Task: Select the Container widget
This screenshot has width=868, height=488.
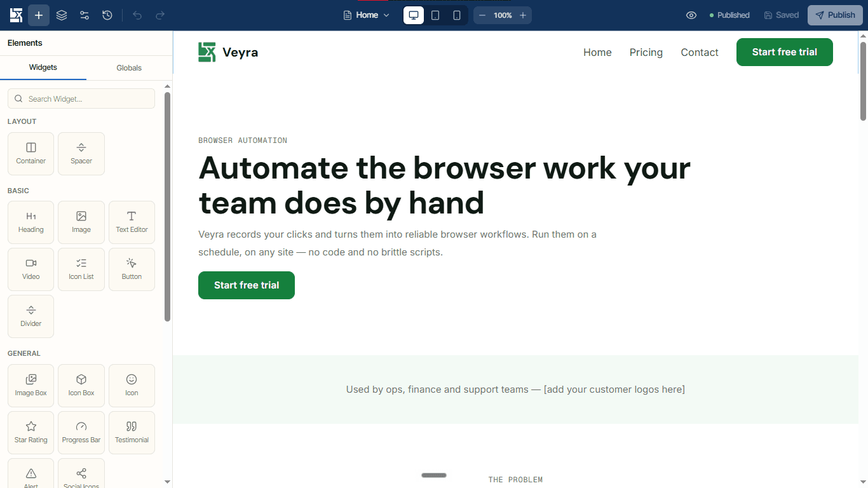Action: 31,154
